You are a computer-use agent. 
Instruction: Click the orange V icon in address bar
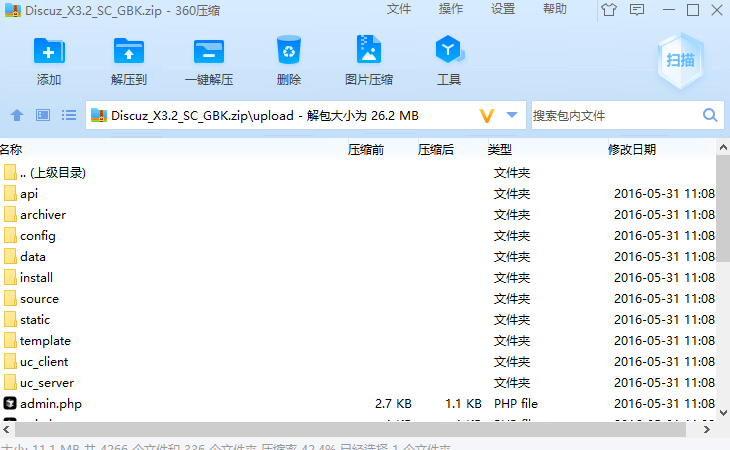(x=487, y=116)
